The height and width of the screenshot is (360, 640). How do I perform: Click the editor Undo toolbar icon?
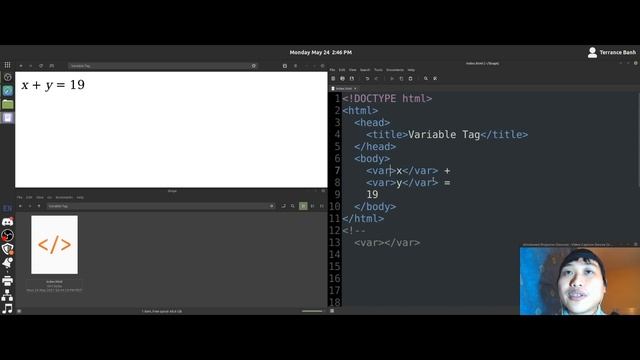367,78
